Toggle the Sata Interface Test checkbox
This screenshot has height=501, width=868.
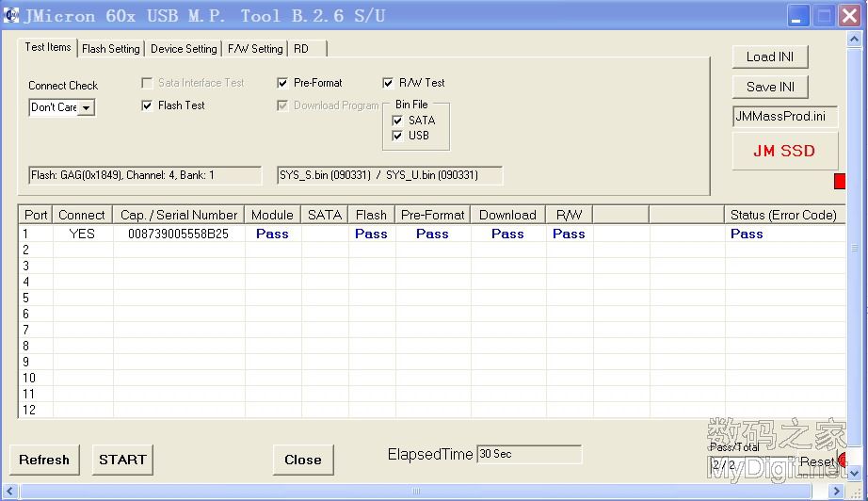[x=147, y=83]
